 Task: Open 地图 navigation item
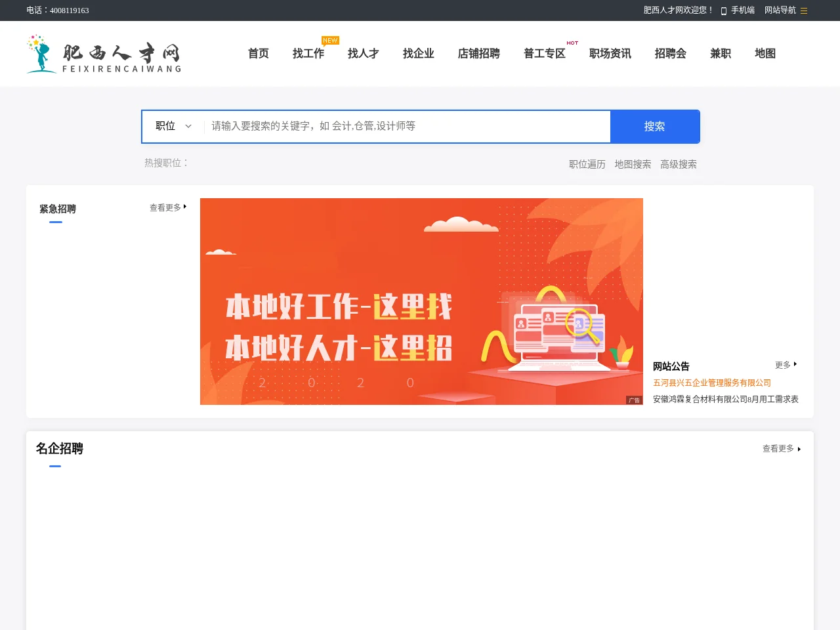[x=765, y=54]
